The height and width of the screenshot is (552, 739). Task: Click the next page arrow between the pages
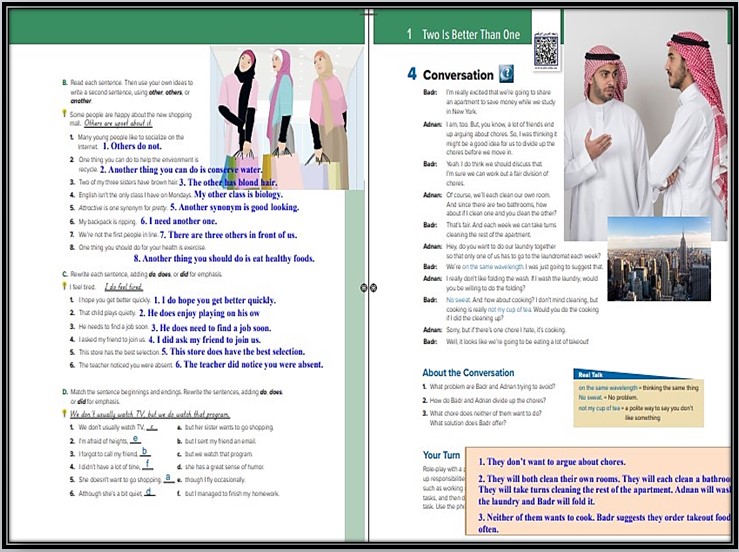373,288
